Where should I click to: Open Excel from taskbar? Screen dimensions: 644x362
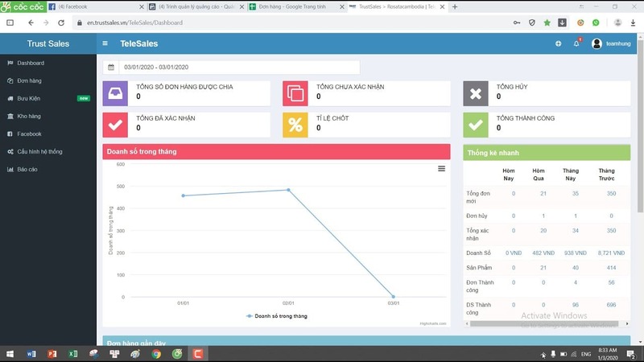(73, 353)
